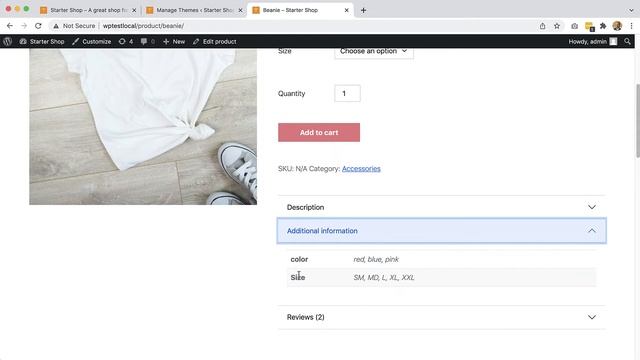Open the Chrome three-dot menu
Screen dimensions: 640x360
pos(631,26)
